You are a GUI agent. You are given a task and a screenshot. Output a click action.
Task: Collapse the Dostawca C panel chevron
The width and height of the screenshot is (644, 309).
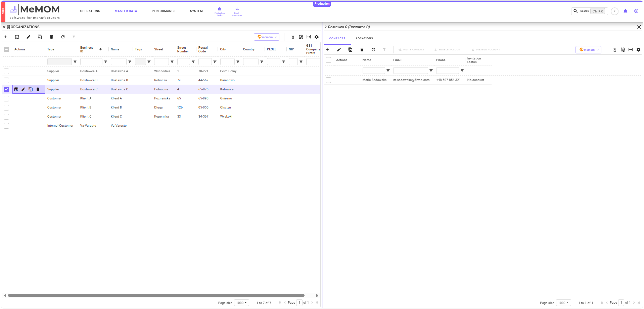click(x=326, y=27)
